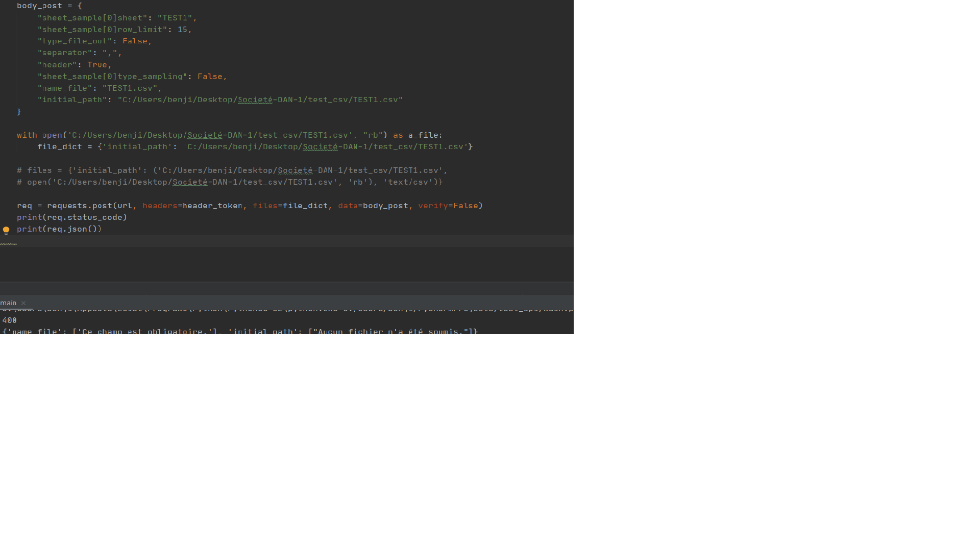Screen dimensions: 980x551
Task: Click the row_limit value 15
Action: point(182,29)
